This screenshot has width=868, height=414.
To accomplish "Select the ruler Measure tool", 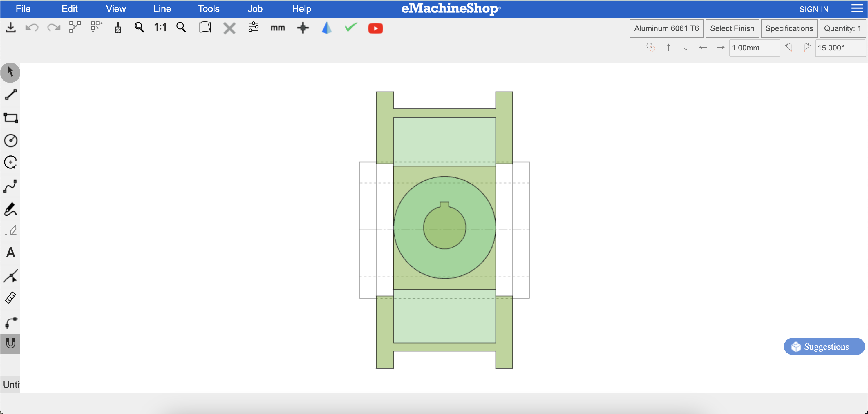I will pos(10,298).
